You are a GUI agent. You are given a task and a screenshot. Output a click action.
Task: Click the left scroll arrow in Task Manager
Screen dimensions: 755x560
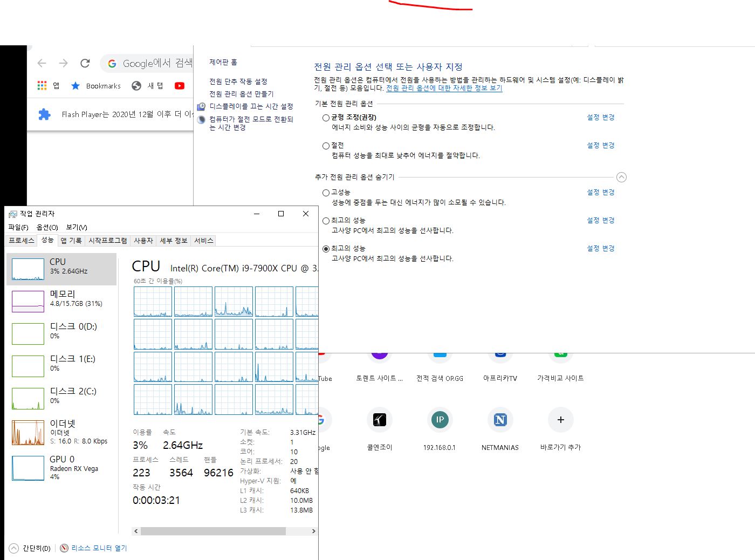(x=136, y=531)
